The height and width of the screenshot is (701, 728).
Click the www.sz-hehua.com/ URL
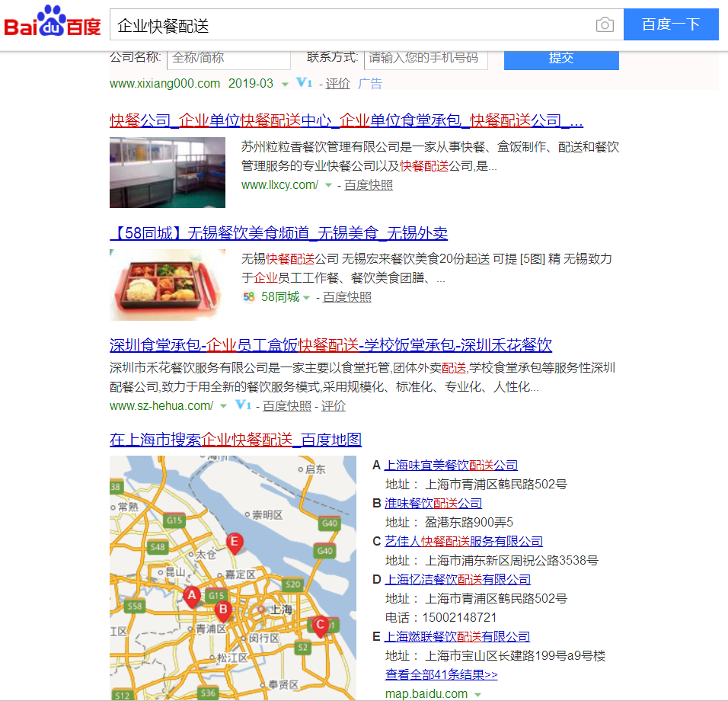point(161,405)
